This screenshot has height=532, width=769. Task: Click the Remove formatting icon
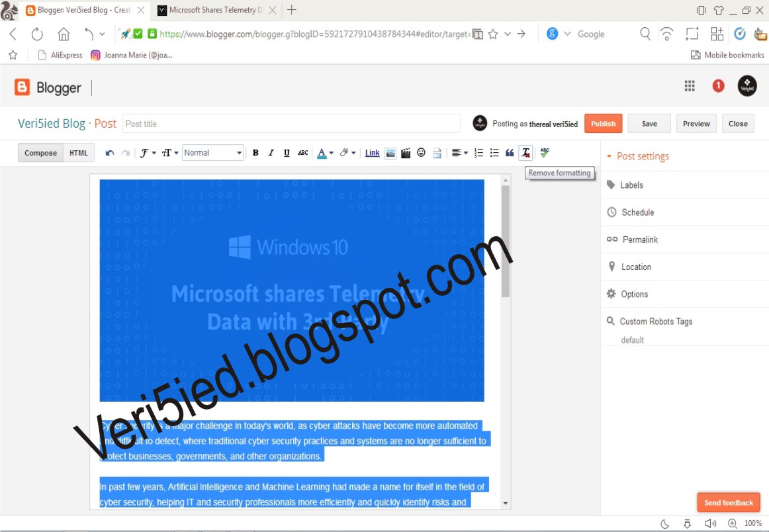click(525, 153)
